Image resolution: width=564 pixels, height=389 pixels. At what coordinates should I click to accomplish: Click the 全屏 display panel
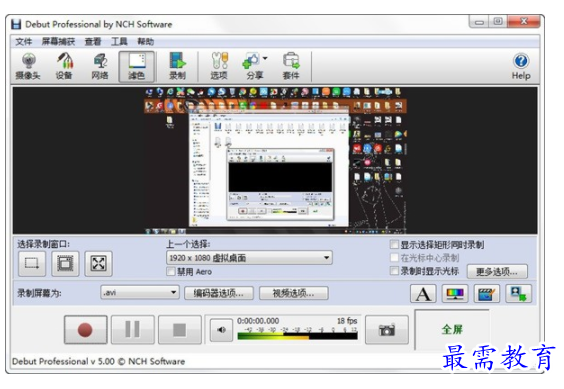[x=452, y=329]
